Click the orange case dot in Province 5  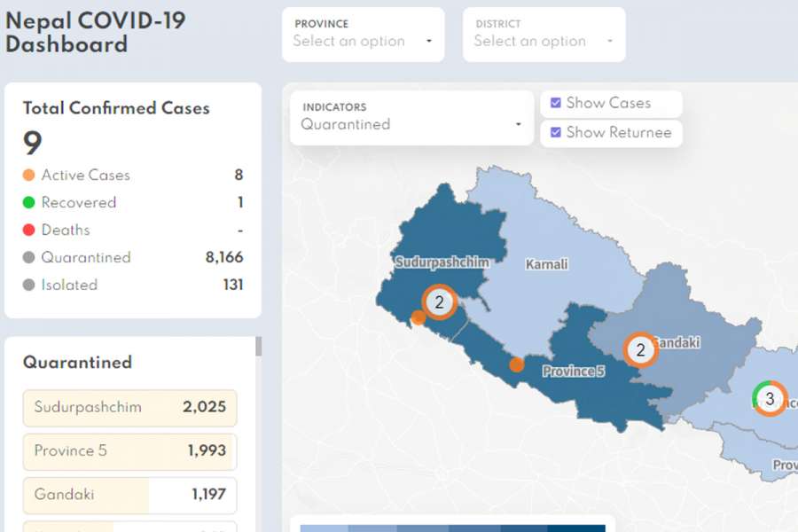click(516, 364)
